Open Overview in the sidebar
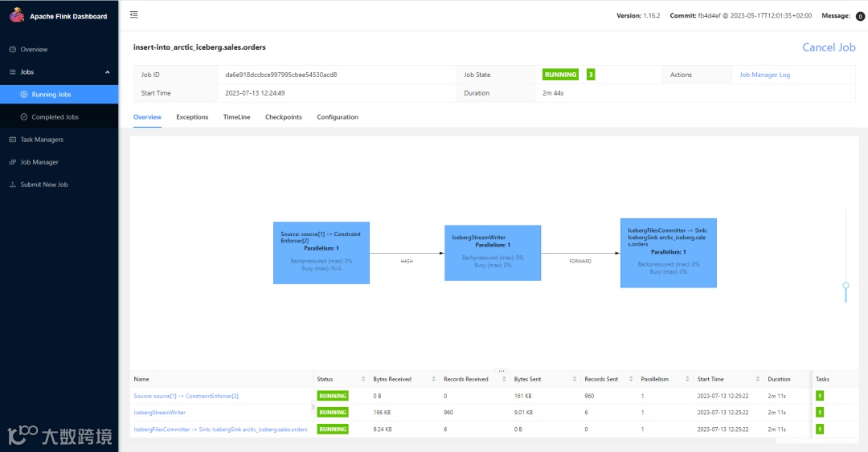Screen dimensions: 868x452 coord(34,49)
